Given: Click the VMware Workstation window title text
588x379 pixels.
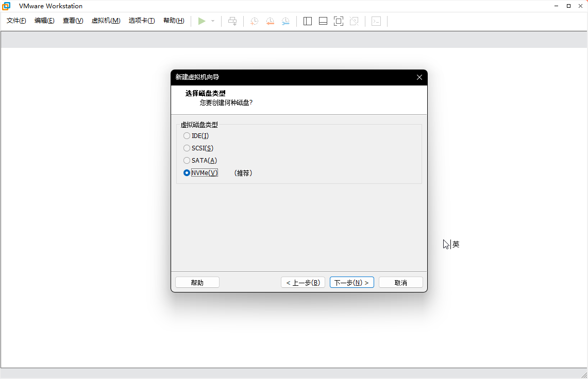Looking at the screenshot, I should 51,6.
